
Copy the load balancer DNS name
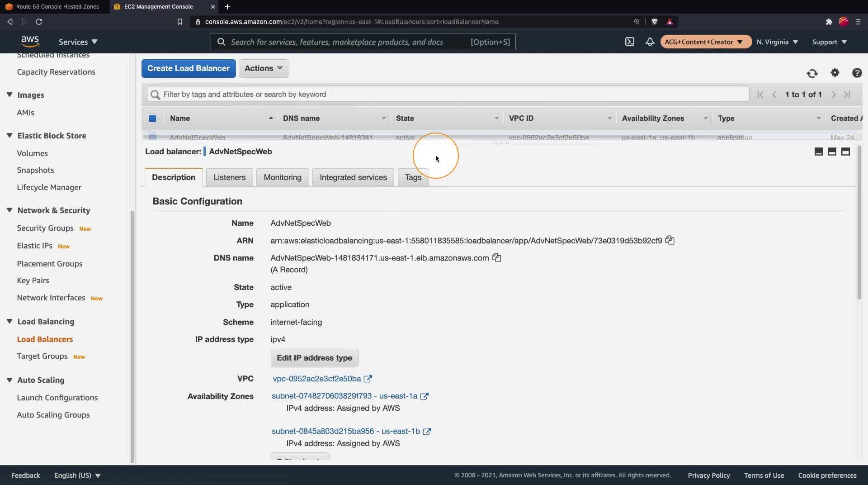[x=496, y=257]
